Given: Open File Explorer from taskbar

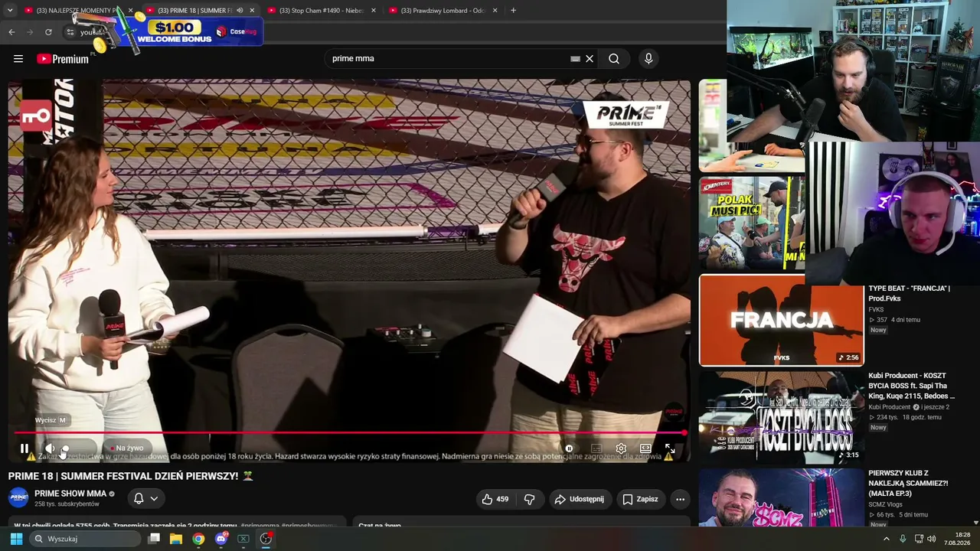Looking at the screenshot, I should coord(176,539).
